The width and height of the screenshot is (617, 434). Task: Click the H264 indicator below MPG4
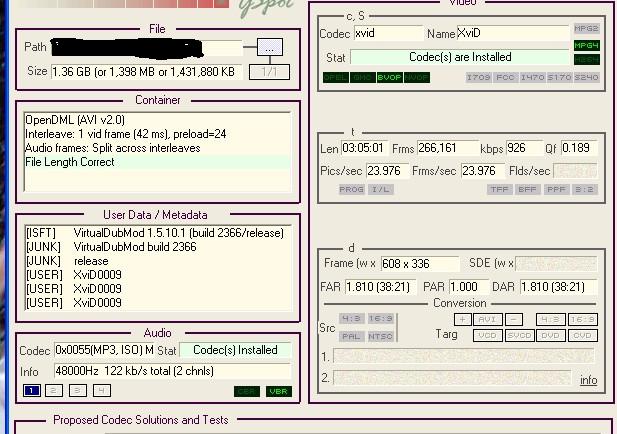pyautogui.click(x=586, y=60)
